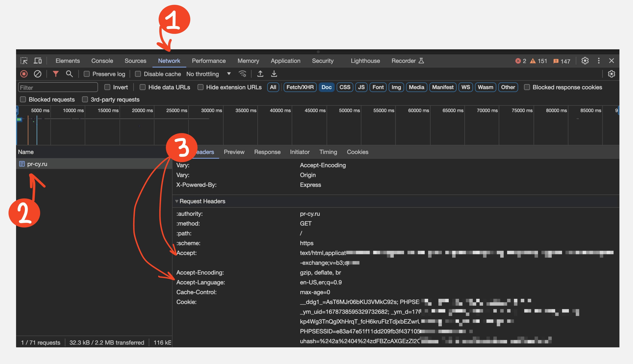Viewport: 633px width, 364px height.
Task: Tick the Hide data URLs checkbox
Action: tap(143, 87)
